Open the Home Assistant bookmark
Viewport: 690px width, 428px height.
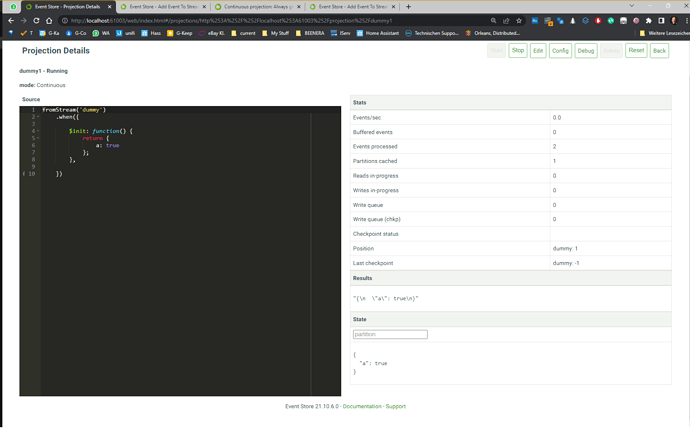[378, 33]
